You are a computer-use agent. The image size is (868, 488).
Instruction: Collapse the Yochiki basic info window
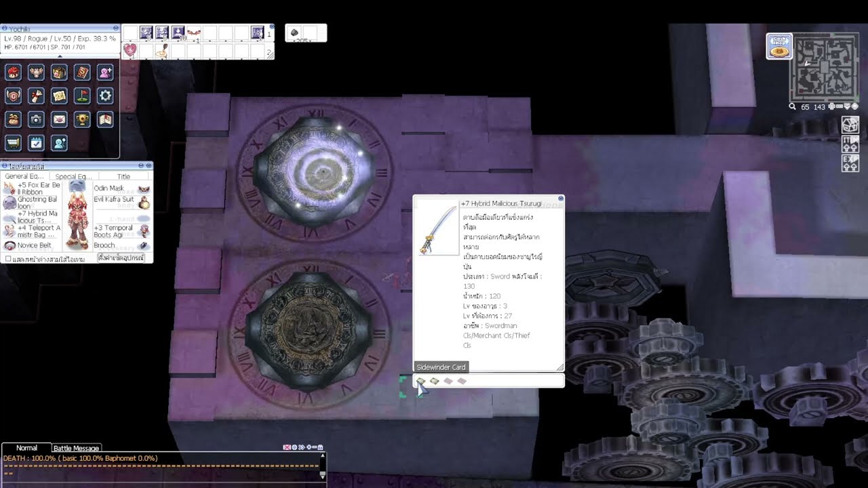point(116,28)
